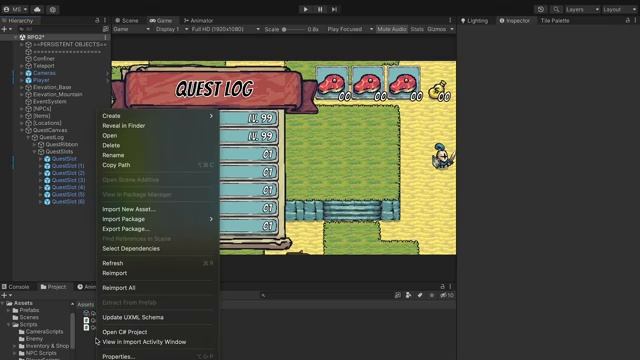Pause the game with the Pause button
This screenshot has width=640, height=360.
(320, 9)
